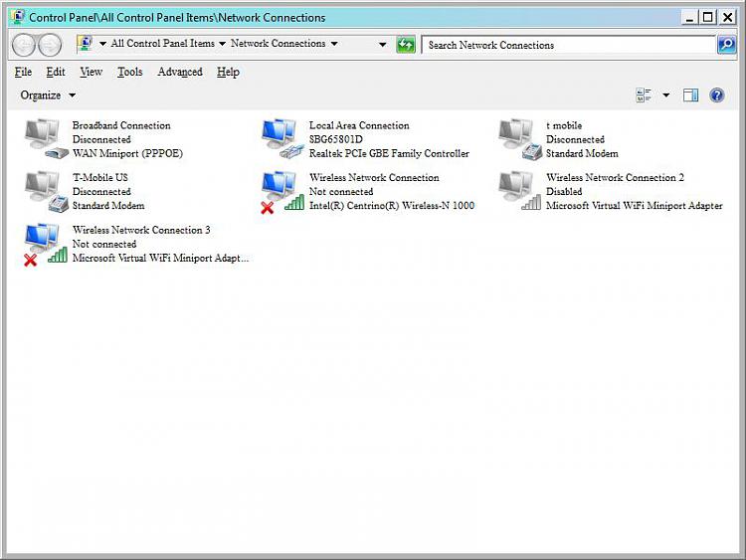Click the 'Local Area Connection' name text
Screen dimensions: 746x560
click(359, 125)
